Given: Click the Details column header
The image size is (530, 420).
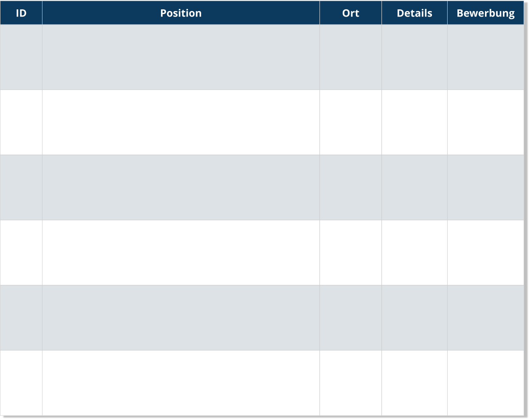Looking at the screenshot, I should (414, 13).
